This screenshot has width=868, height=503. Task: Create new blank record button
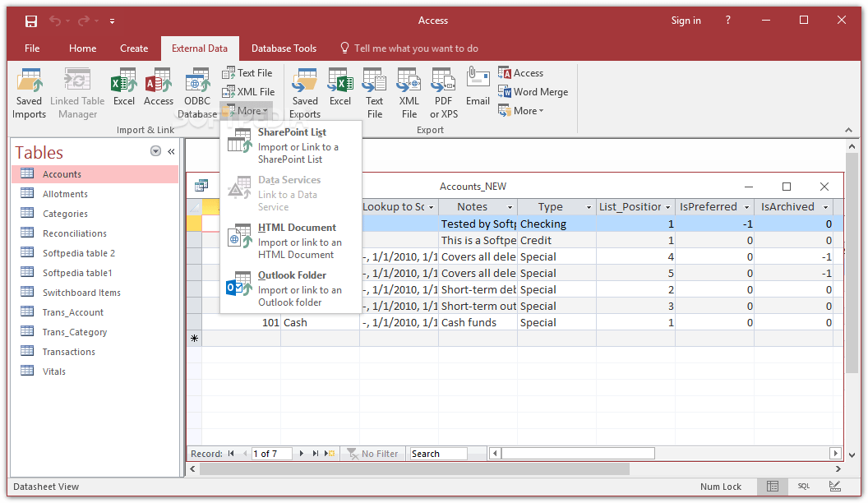330,454
